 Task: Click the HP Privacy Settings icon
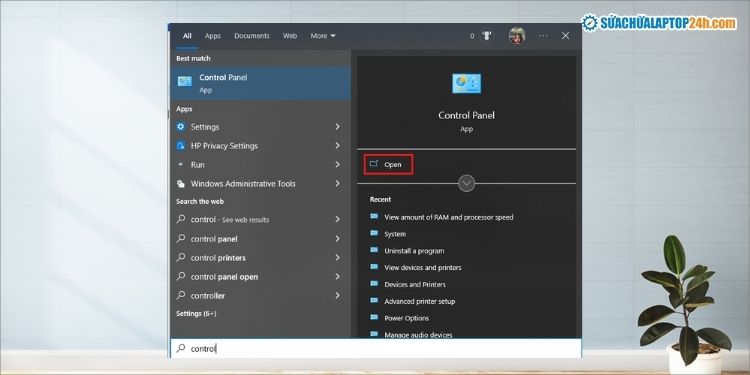click(181, 145)
